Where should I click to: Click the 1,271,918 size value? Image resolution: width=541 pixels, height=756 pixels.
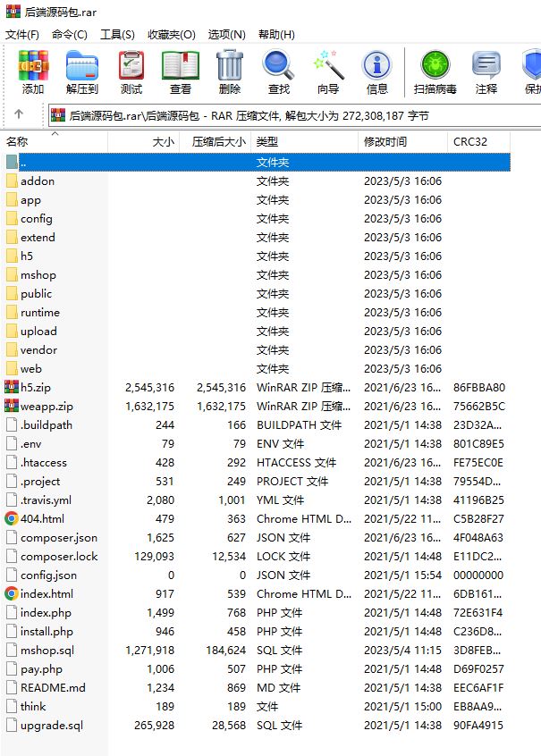tap(149, 651)
